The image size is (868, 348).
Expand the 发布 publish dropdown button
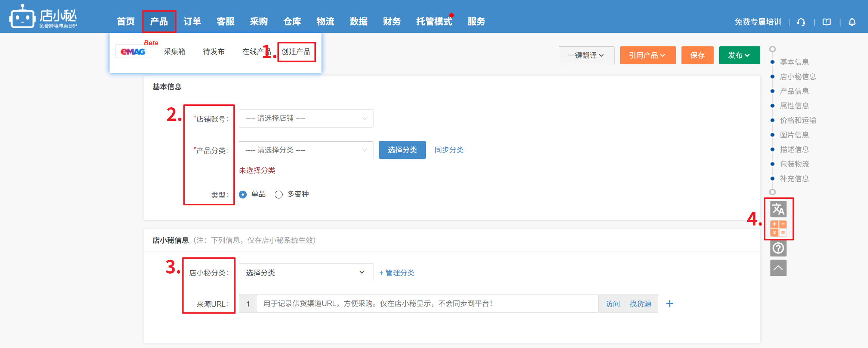739,55
